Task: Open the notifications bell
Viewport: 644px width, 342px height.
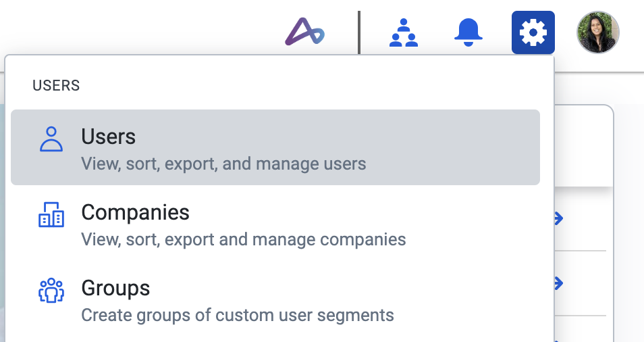Action: point(468,32)
